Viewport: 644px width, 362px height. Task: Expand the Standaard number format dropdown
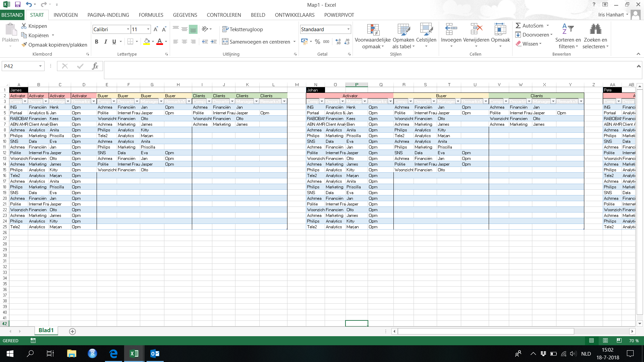(x=348, y=29)
